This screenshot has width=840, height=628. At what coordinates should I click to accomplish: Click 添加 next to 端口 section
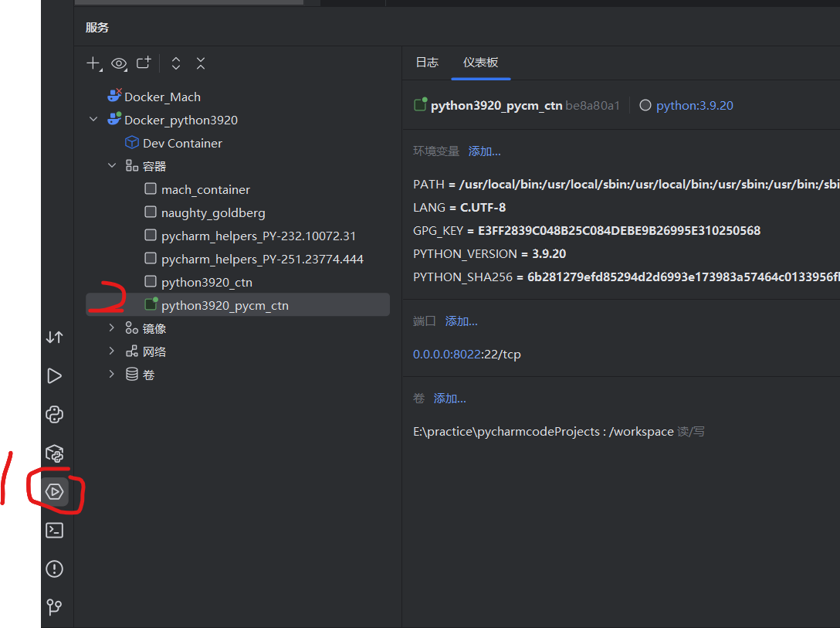point(461,321)
